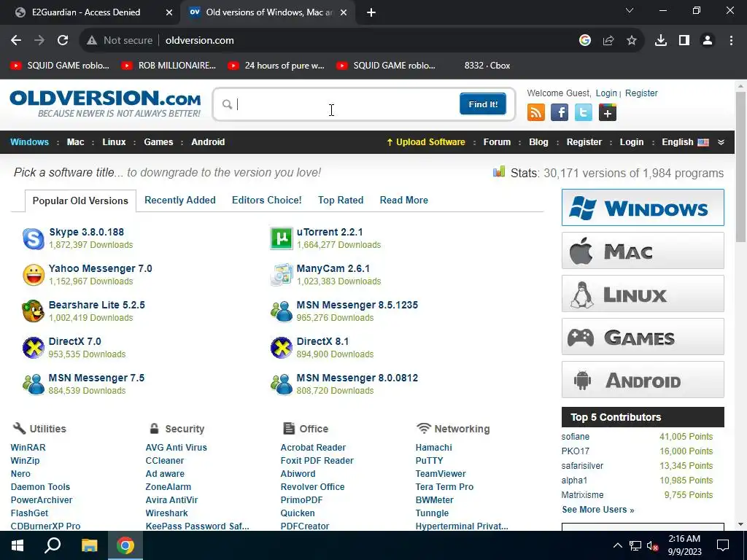This screenshot has height=560, width=747.
Task: Click the MSN Messenger 8.5.1235 icon
Action: pos(281,311)
